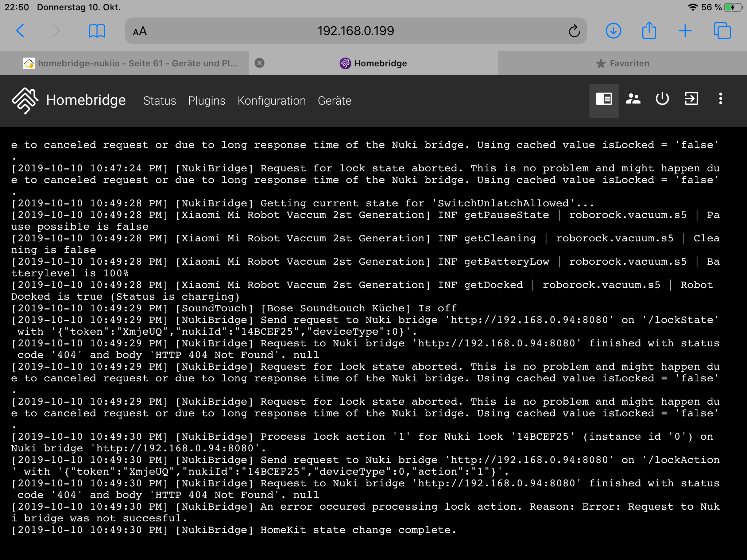
Task: Switch to homebridge-nukiio forum tab
Action: 131,63
